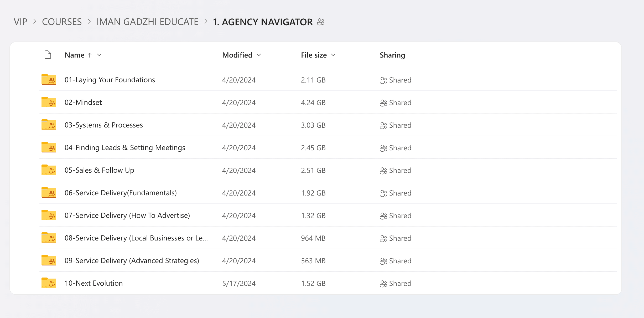This screenshot has height=318, width=644.
Task: Go to COURSES in the breadcrumb
Action: pyautogui.click(x=62, y=22)
